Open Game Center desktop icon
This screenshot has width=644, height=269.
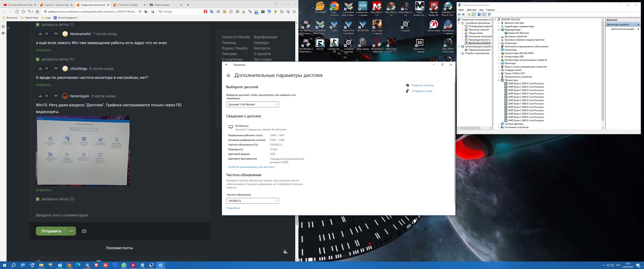pos(434,26)
